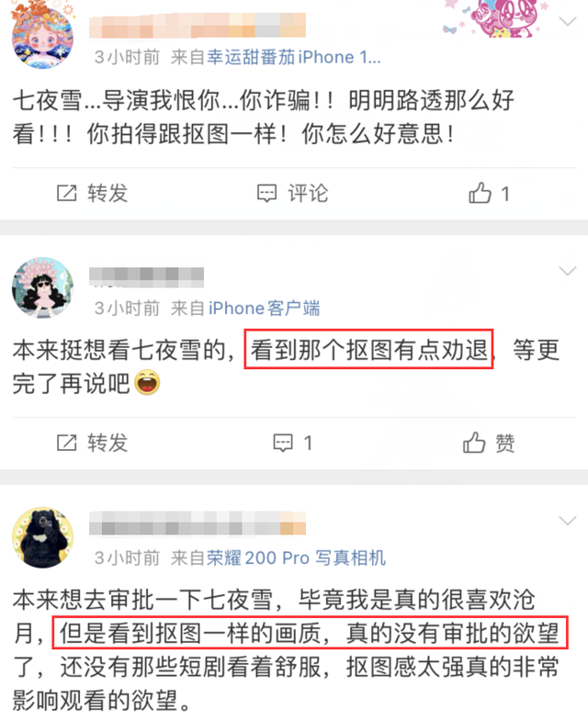
Task: Open the third poster's black bear avatar
Action: pyautogui.click(x=42, y=538)
